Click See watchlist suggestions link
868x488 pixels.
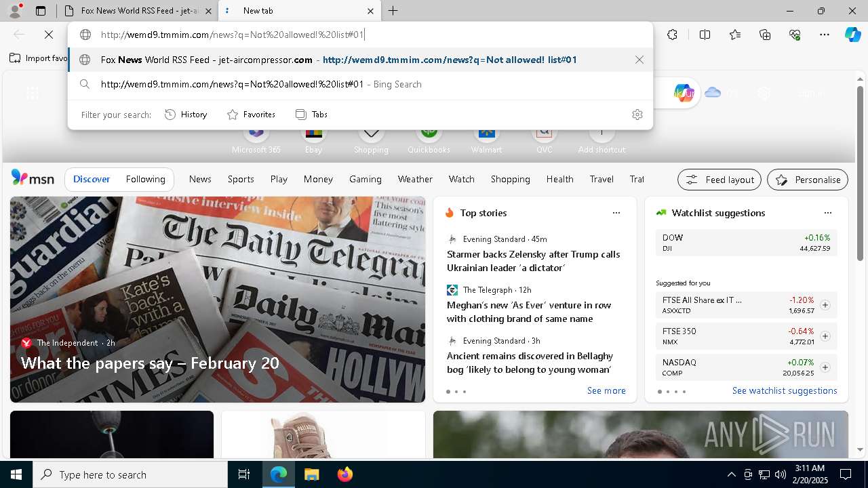[785, 390]
